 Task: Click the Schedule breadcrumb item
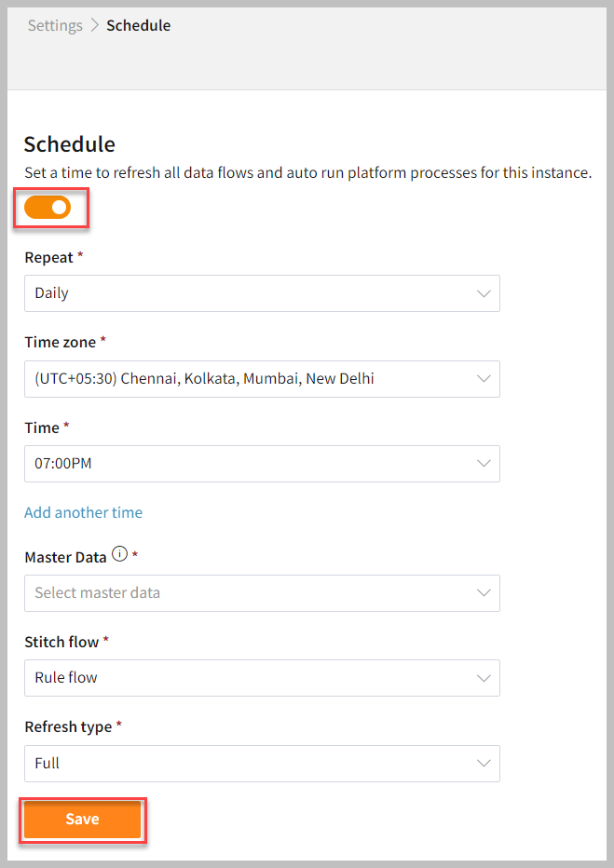138,26
